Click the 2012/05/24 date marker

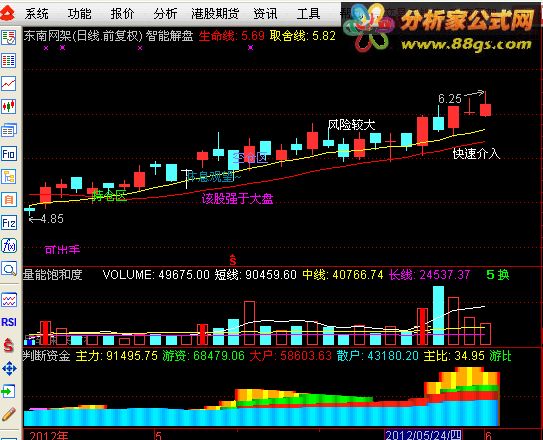423,435
